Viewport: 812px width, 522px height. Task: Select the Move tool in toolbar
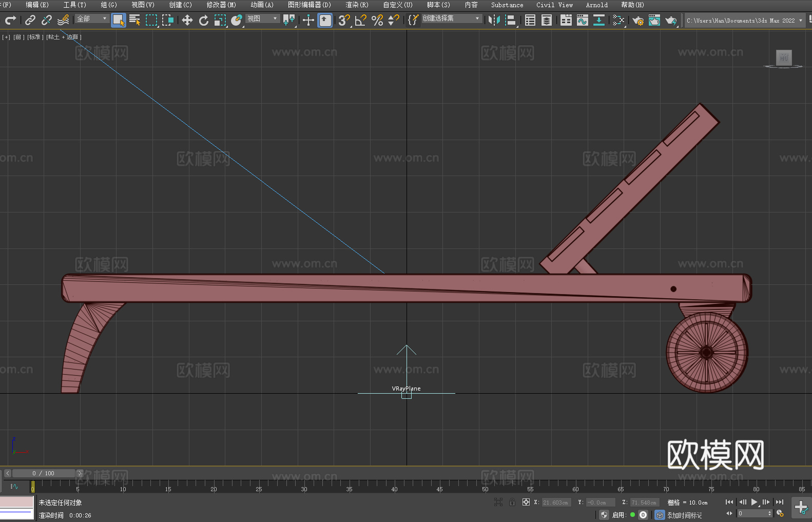[187, 20]
